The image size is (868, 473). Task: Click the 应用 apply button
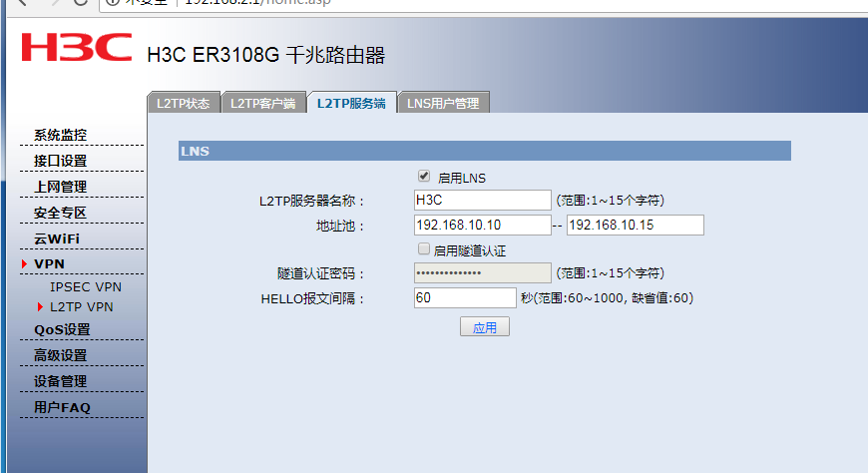coord(484,326)
